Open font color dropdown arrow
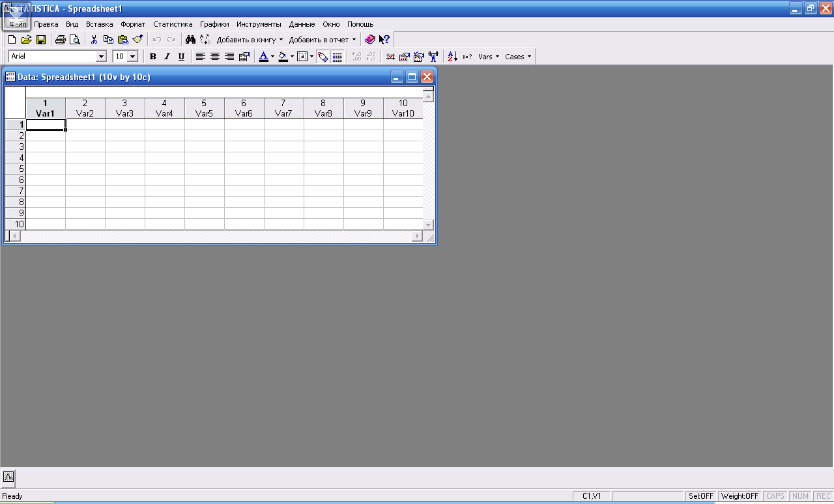The height and width of the screenshot is (504, 834). pyautogui.click(x=272, y=57)
